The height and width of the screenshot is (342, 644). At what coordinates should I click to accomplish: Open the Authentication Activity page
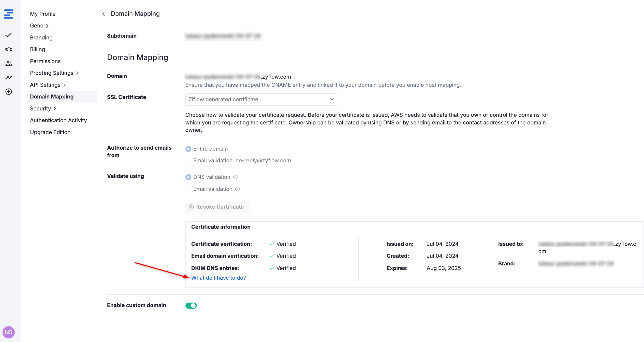click(58, 120)
